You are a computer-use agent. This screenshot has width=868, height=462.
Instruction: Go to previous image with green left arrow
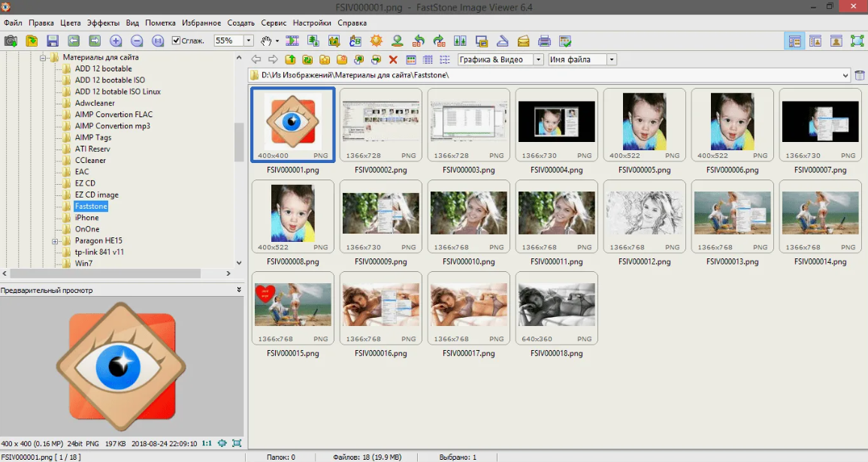tap(74, 41)
